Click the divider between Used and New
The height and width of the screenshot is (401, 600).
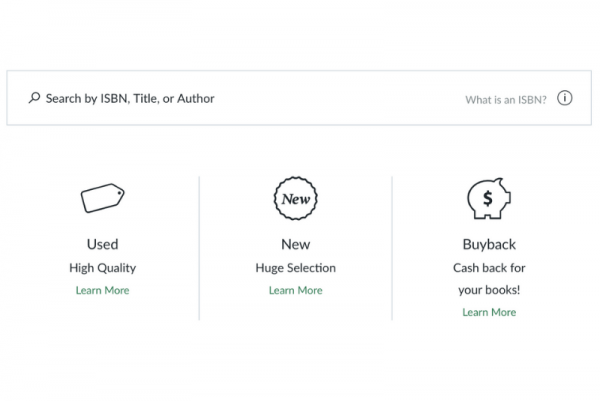[x=199, y=248]
